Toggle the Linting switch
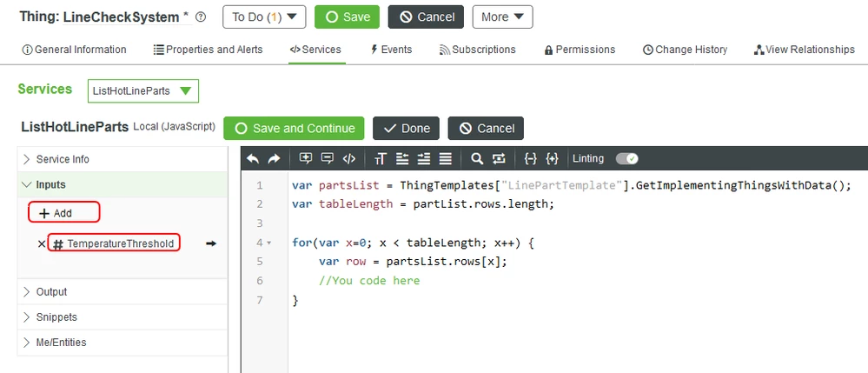868x373 pixels. coord(627,159)
